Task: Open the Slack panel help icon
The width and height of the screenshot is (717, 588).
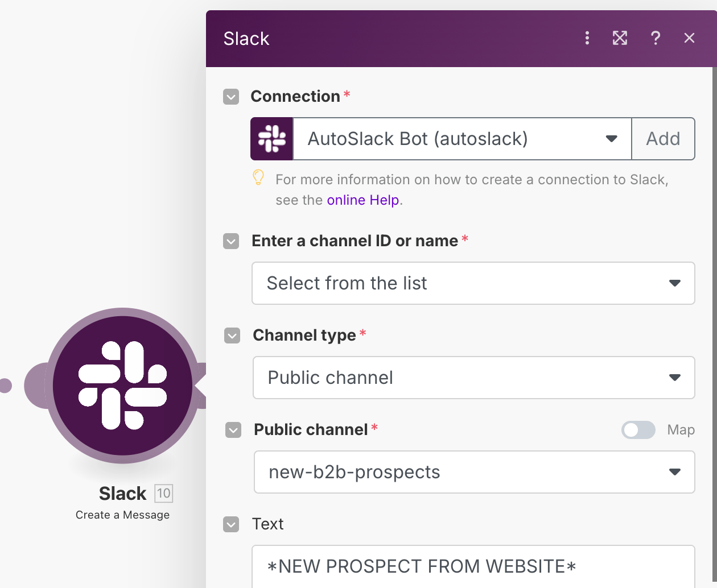Action: pyautogui.click(x=656, y=38)
